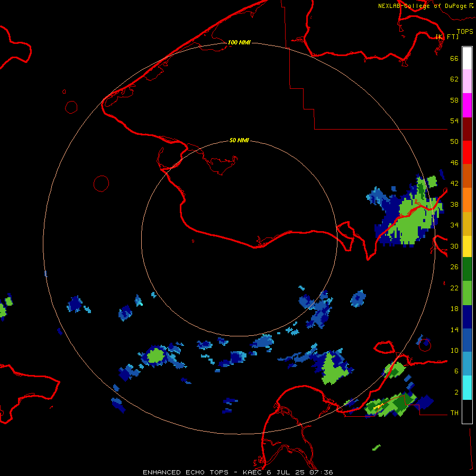Click the "46" legend value
476x476 pixels.
click(x=454, y=163)
